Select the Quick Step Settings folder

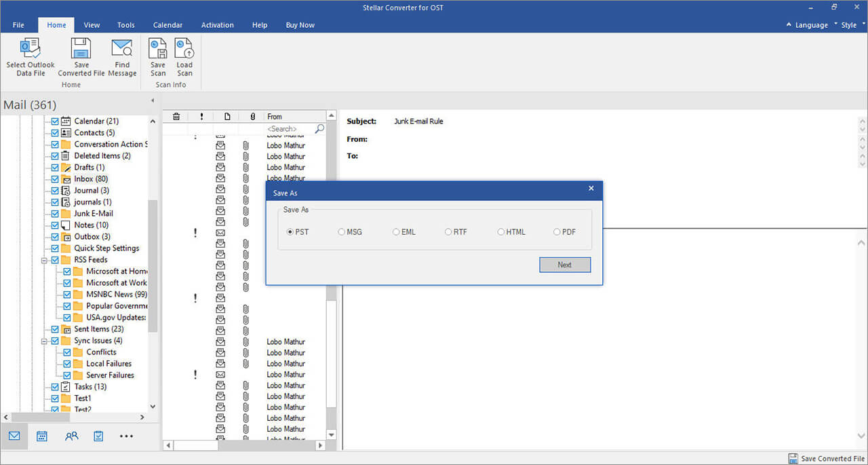coord(106,248)
